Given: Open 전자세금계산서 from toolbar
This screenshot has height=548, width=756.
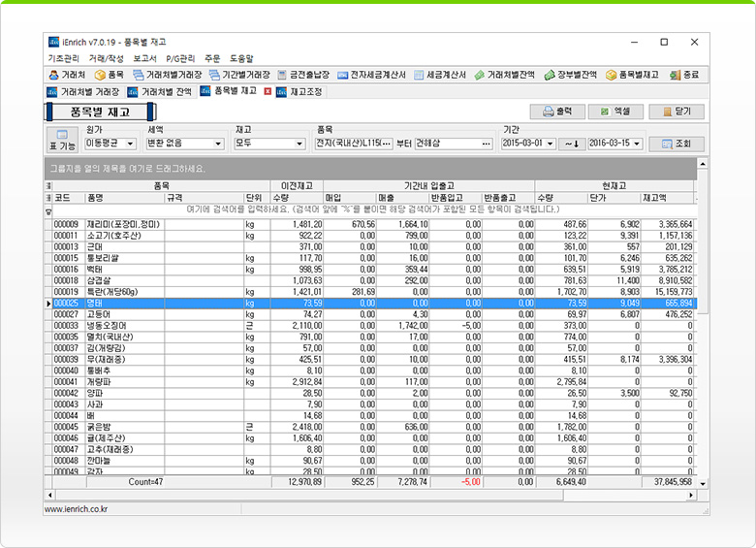Looking at the screenshot, I should coord(372,75).
